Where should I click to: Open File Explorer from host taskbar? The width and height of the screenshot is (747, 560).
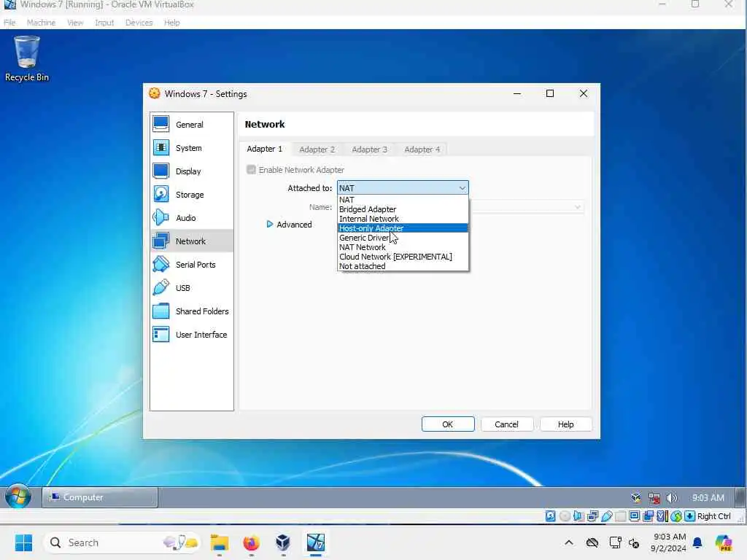[220, 542]
